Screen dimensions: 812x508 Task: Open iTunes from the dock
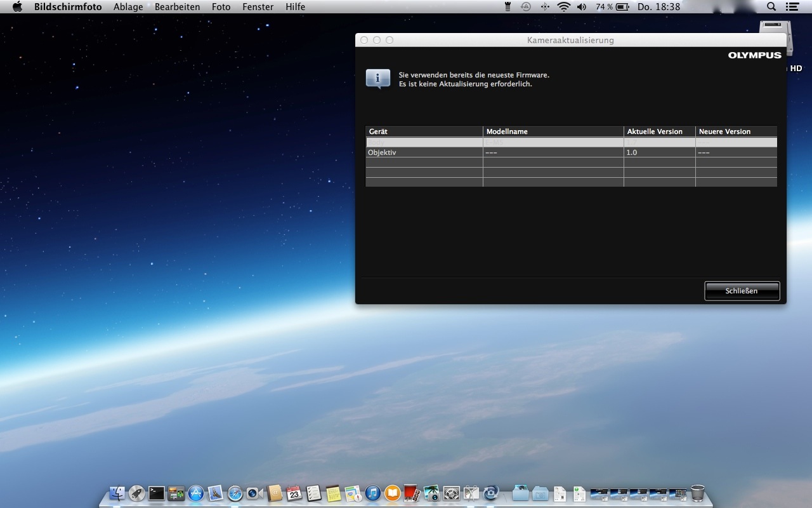(372, 493)
